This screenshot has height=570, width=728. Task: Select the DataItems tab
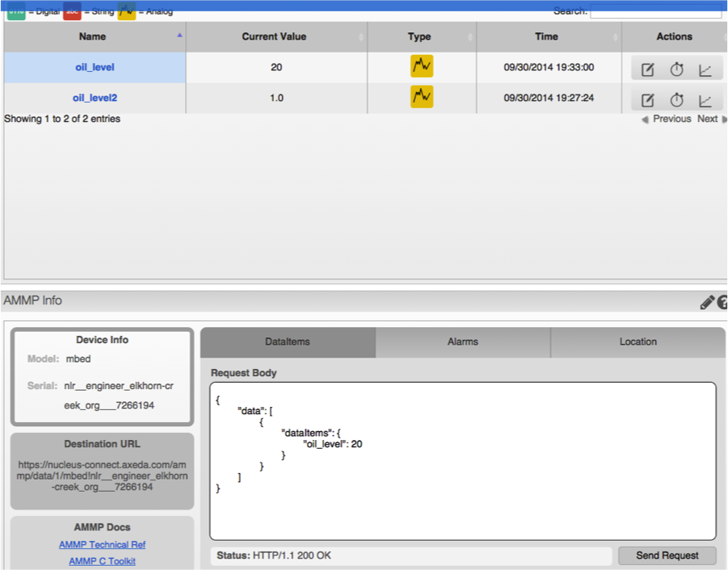(x=288, y=342)
